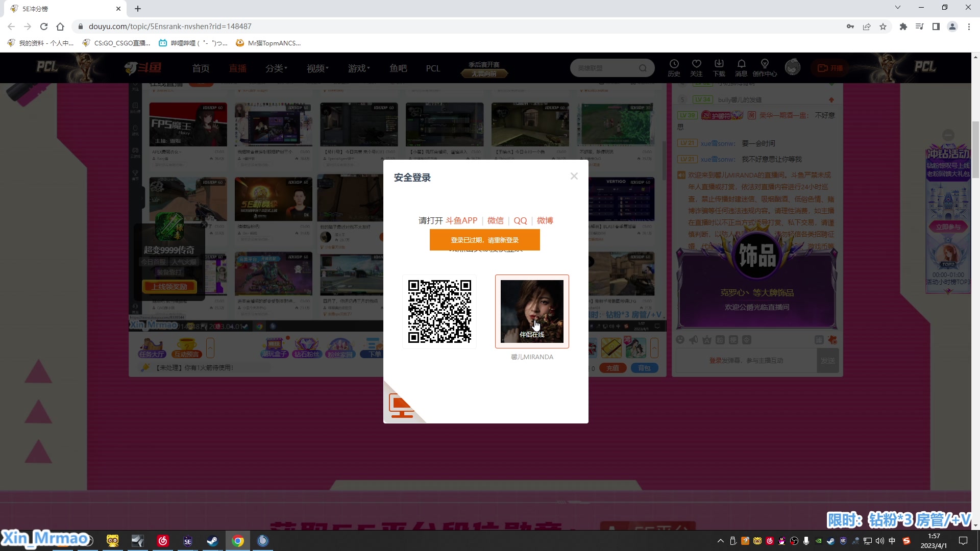Open 历史 history clock icon
The width and height of the screenshot is (980, 551).
[x=674, y=67]
